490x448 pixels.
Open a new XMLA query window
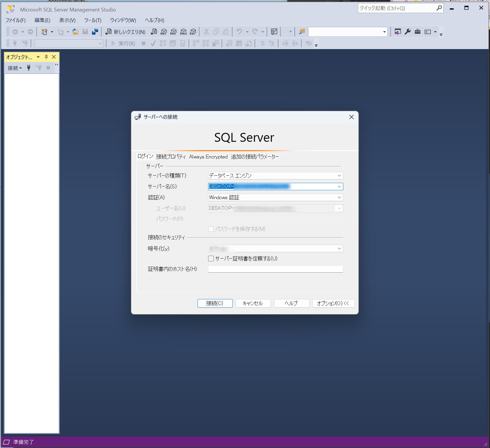(x=183, y=32)
